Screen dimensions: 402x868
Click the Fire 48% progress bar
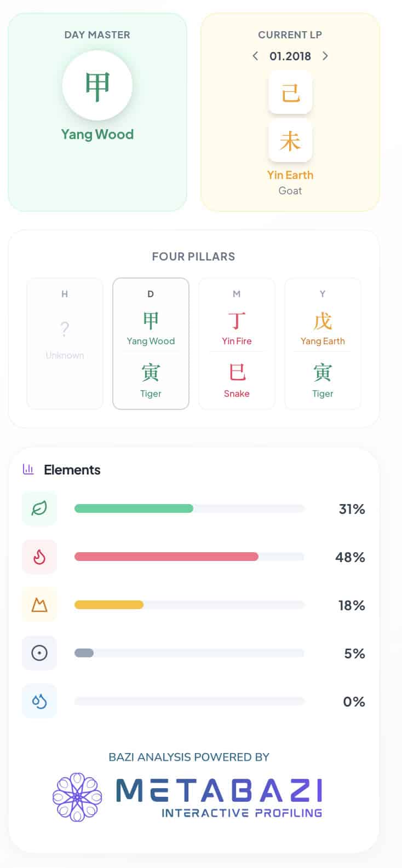(189, 557)
